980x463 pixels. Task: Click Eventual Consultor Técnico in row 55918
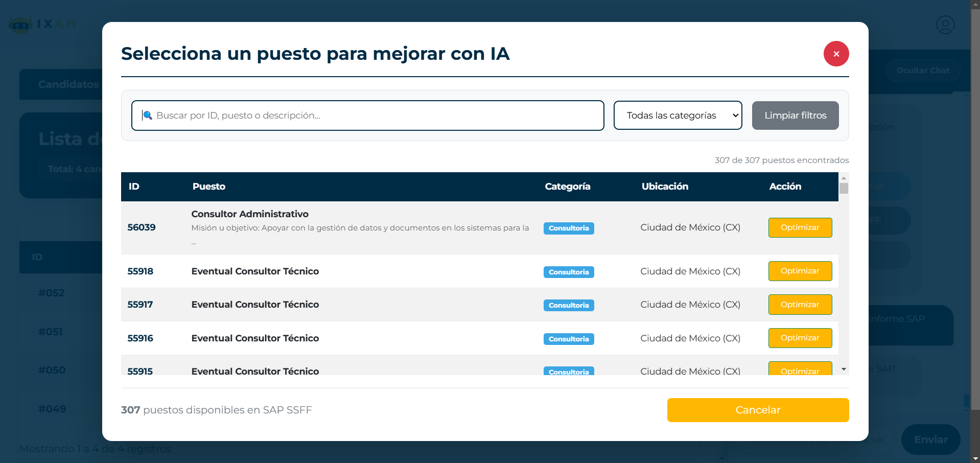(x=255, y=271)
